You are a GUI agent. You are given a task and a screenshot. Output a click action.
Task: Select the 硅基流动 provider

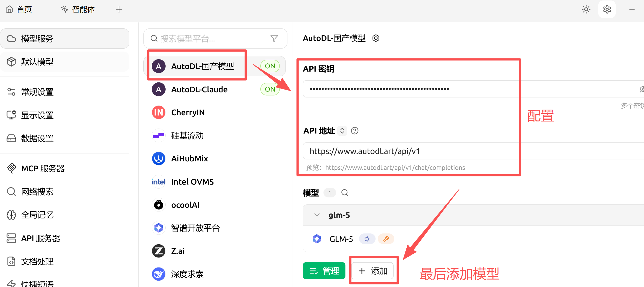pos(187,135)
